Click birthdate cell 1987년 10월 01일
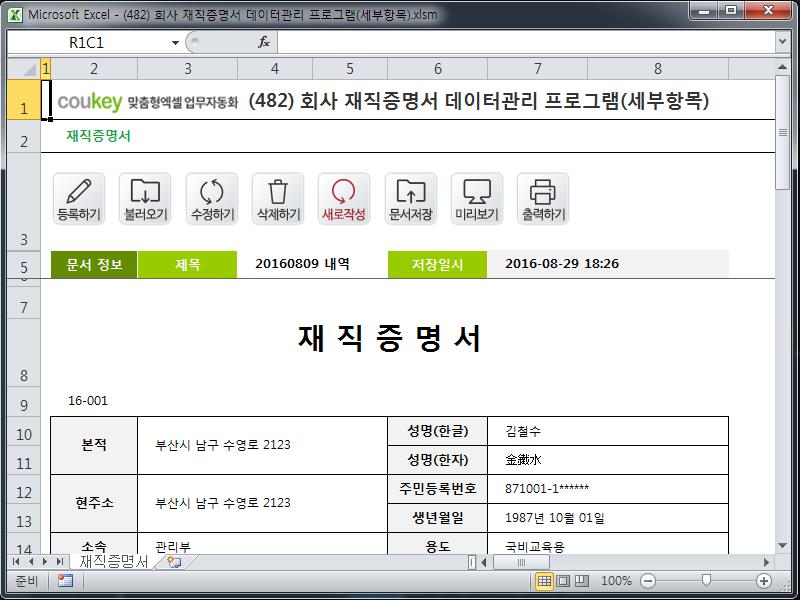The width and height of the screenshot is (800, 600). click(608, 518)
